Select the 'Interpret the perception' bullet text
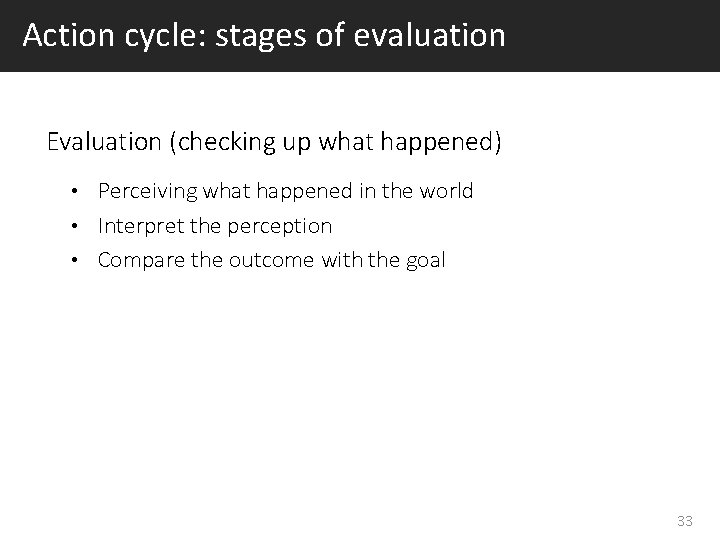Image resolution: width=720 pixels, height=540 pixels. 215,226
